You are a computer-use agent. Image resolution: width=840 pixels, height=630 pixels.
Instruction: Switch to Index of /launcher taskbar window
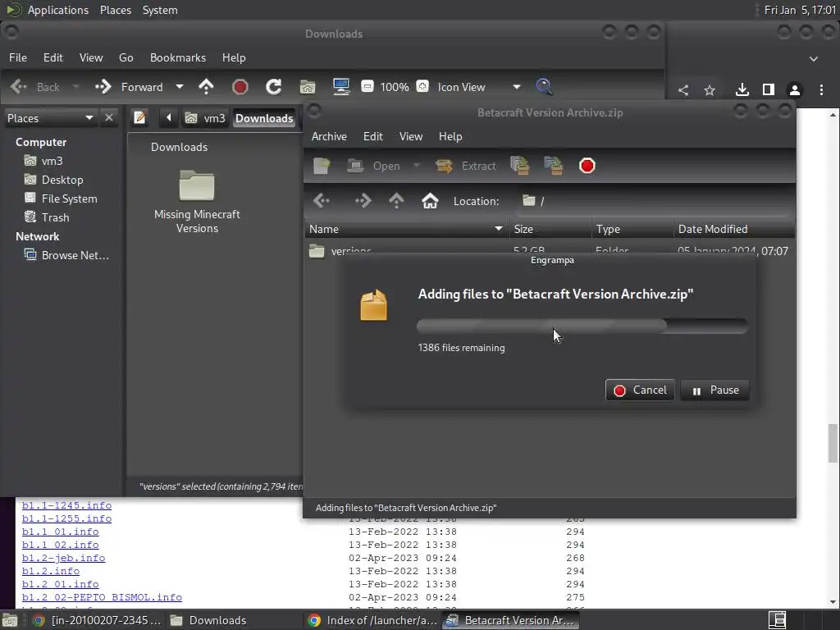[373, 620]
